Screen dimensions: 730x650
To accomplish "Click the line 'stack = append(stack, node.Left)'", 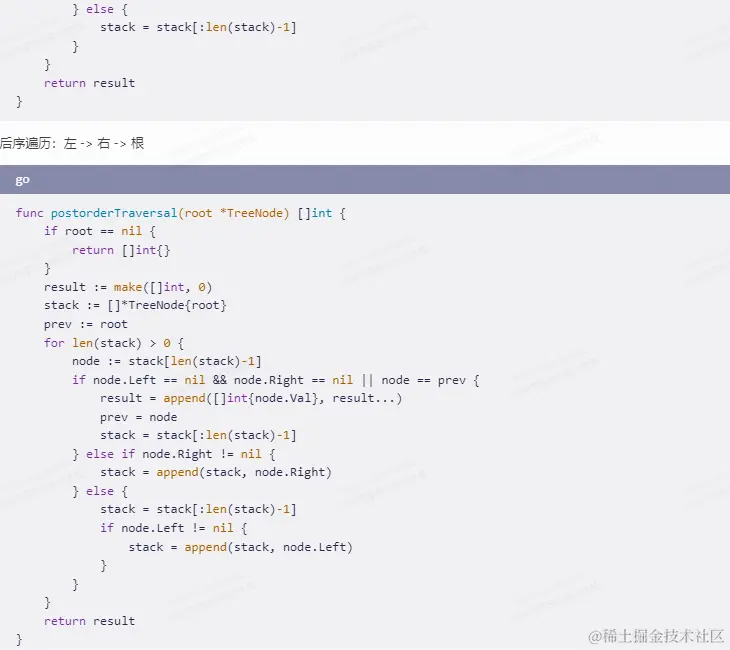I will tap(240, 547).
